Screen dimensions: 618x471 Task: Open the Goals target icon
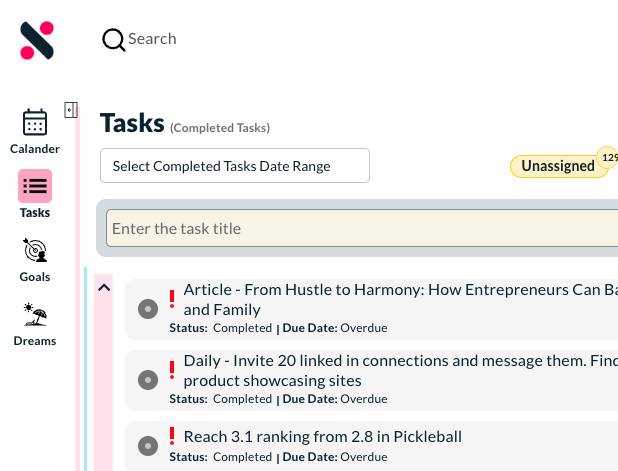click(35, 250)
